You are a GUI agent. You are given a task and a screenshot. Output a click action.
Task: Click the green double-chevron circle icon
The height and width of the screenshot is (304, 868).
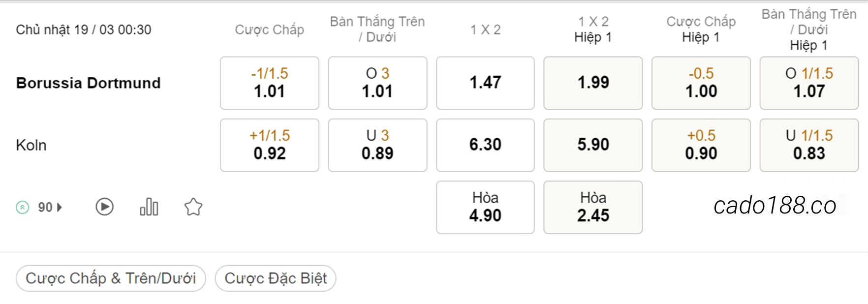[23, 208]
